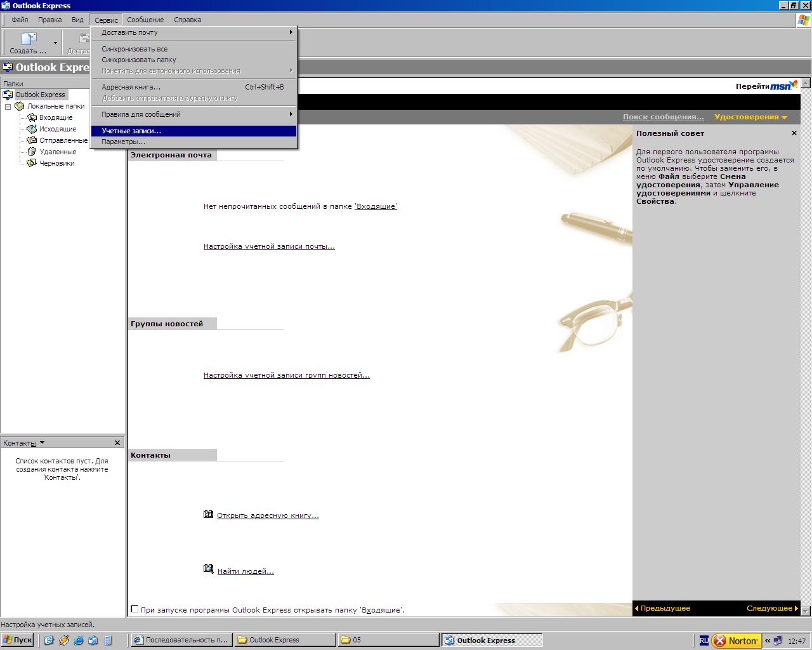The image size is (812, 650).
Task: Close the Контакты pane
Action: pos(117,442)
